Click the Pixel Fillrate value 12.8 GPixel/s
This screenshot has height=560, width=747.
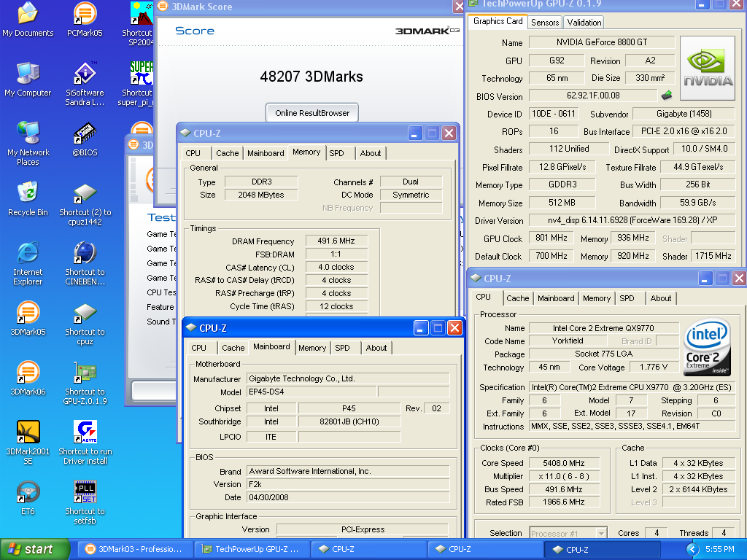[x=562, y=167]
